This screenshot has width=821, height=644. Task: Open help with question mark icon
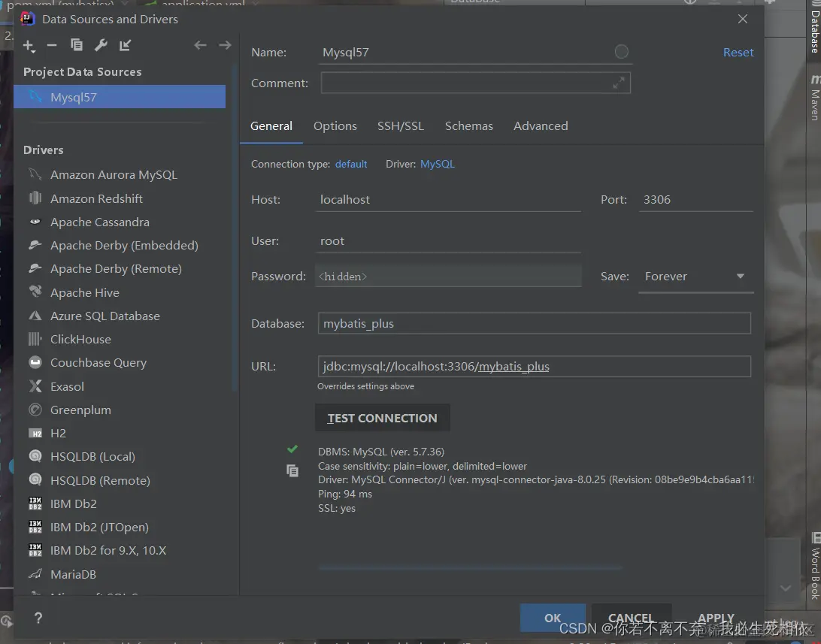click(x=38, y=618)
